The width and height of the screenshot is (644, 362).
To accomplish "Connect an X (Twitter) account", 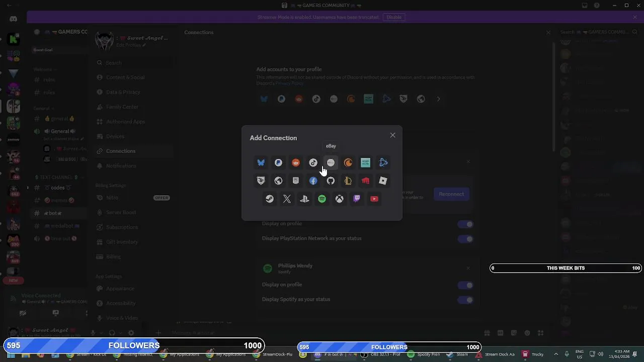I will coord(287,199).
